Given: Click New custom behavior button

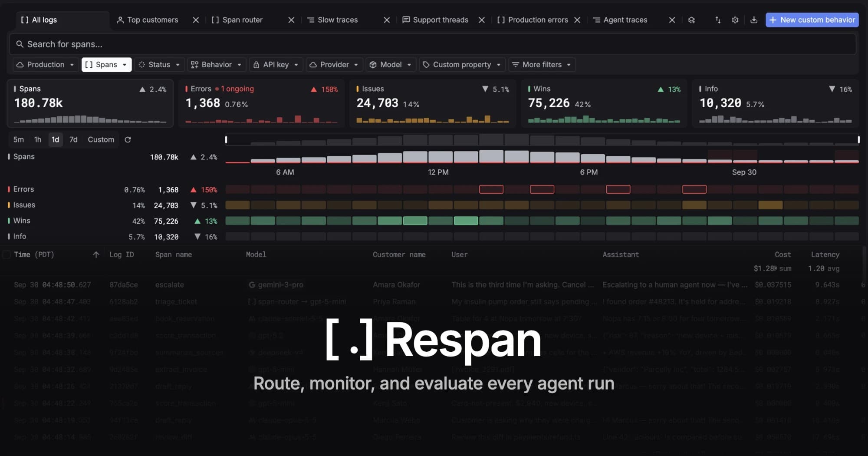Looking at the screenshot, I should (x=812, y=20).
